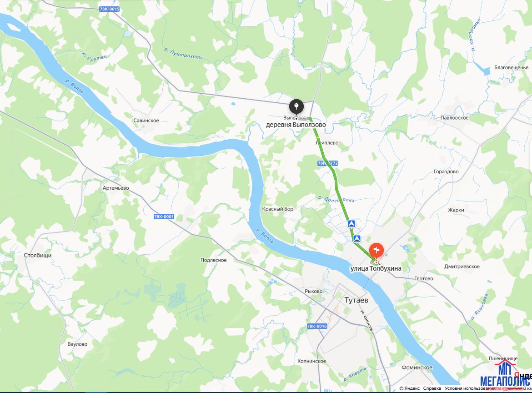
Task: Click the 78K-0015 road number badge
Action: [x=109, y=9]
